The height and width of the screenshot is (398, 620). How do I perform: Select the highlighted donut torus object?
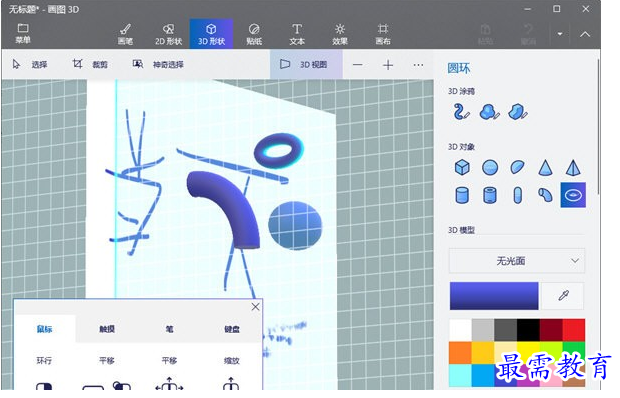click(573, 195)
